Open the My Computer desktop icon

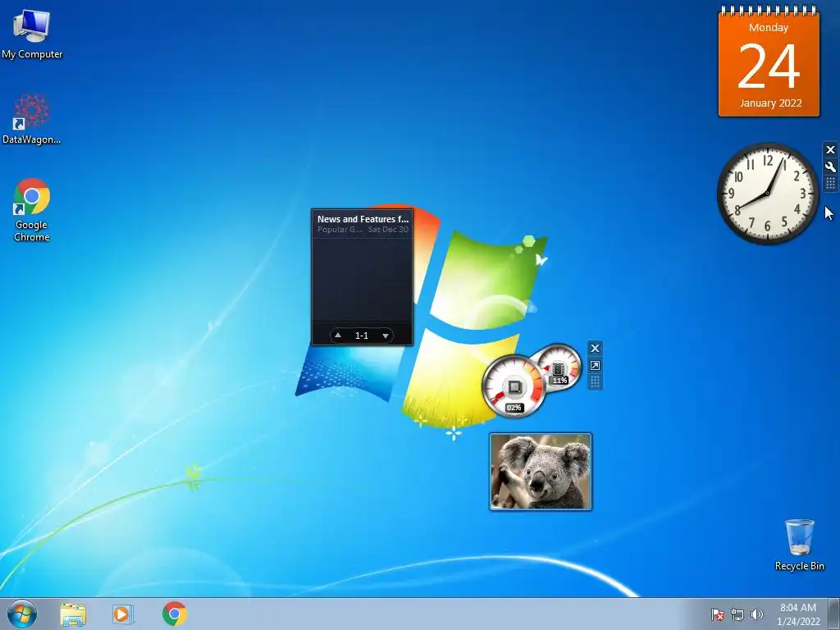point(32,34)
